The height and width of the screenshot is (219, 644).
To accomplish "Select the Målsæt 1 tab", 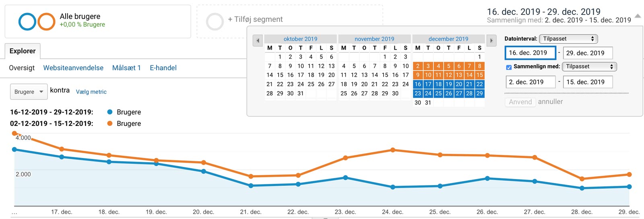I will click(126, 68).
